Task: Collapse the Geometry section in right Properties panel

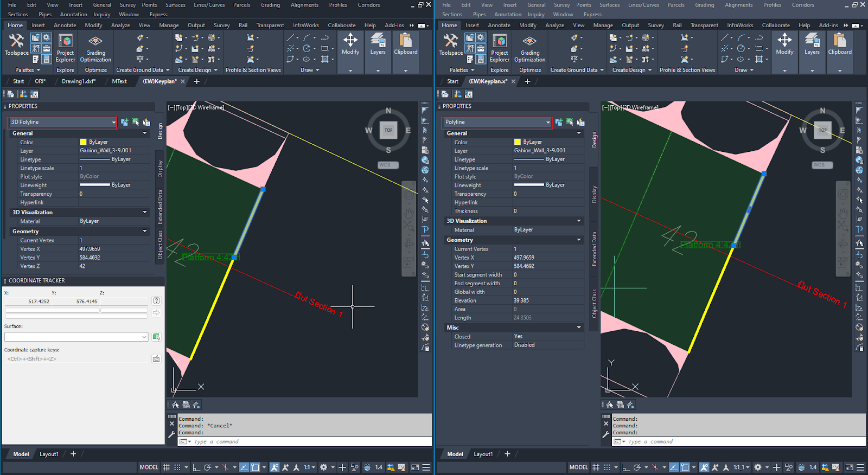Action: point(579,240)
